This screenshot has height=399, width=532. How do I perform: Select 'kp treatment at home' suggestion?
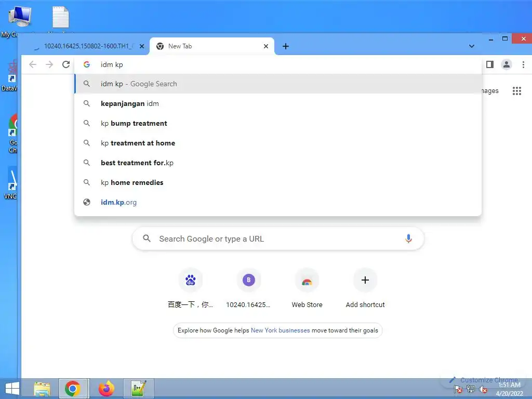[278, 143]
